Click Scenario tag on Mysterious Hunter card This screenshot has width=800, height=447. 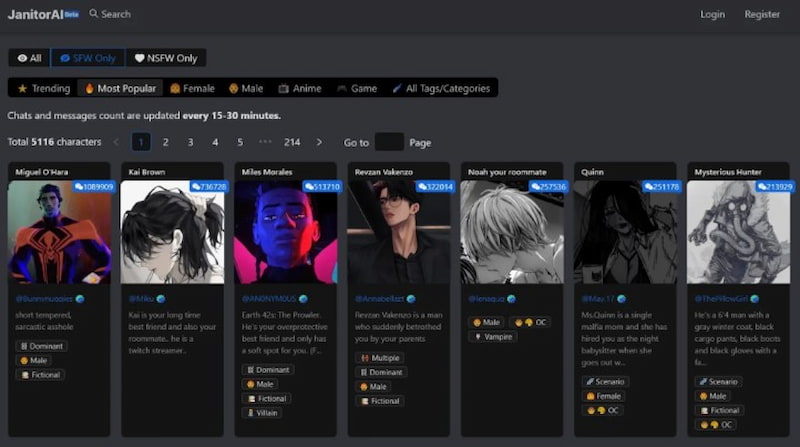coord(718,382)
